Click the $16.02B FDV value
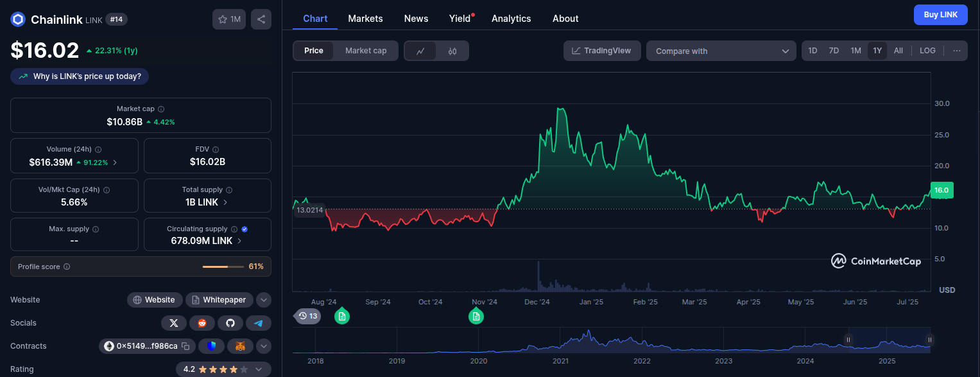This screenshot has width=980, height=377. click(x=207, y=162)
